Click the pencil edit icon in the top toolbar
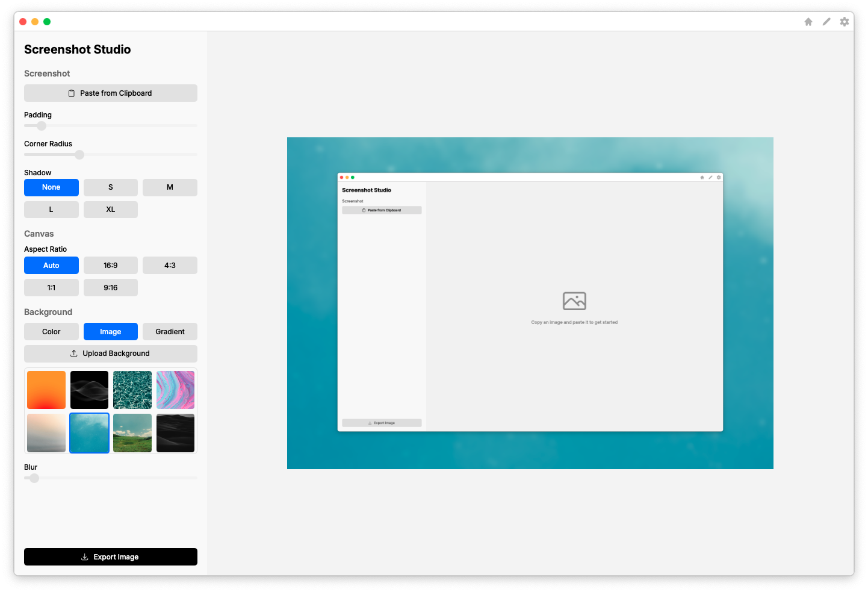The width and height of the screenshot is (868, 592). pos(826,21)
